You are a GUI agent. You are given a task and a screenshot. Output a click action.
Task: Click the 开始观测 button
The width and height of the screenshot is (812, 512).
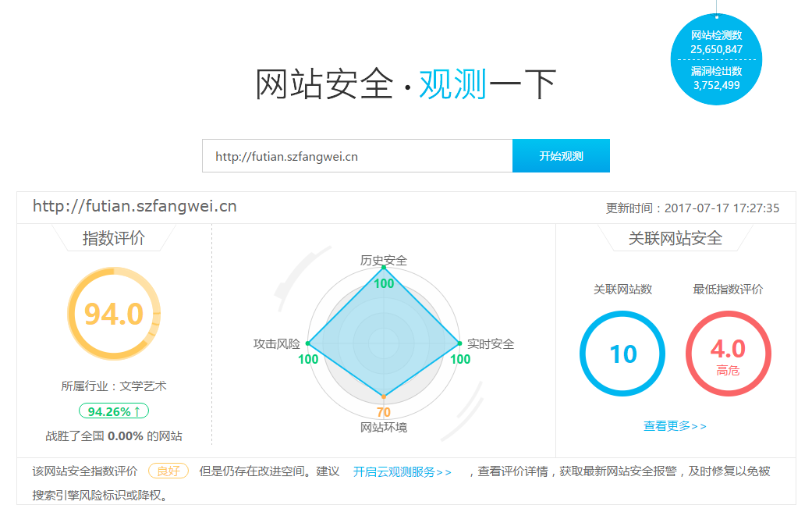(561, 155)
